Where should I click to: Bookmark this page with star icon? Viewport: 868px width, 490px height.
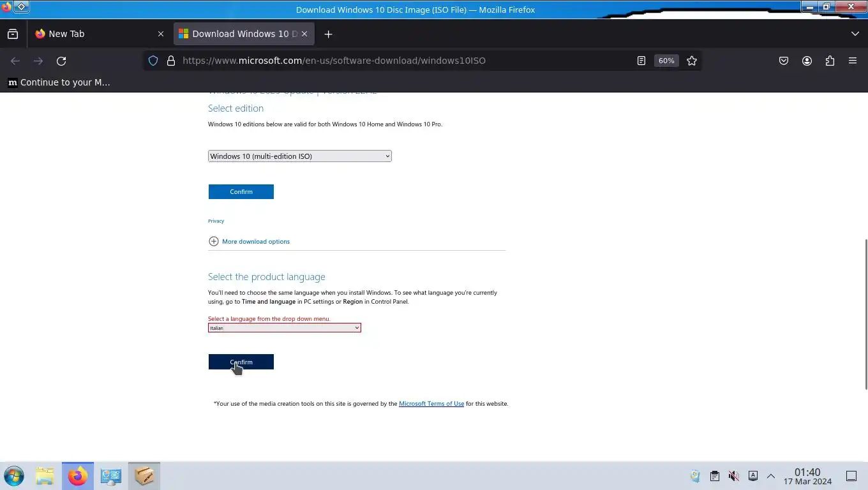tap(692, 61)
